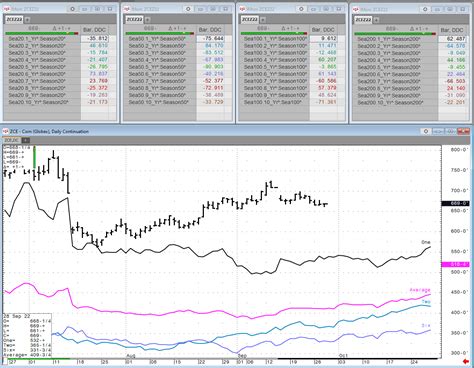Click 400-0 label on chart price scale
Screen dimensions: 474x368
click(459, 312)
